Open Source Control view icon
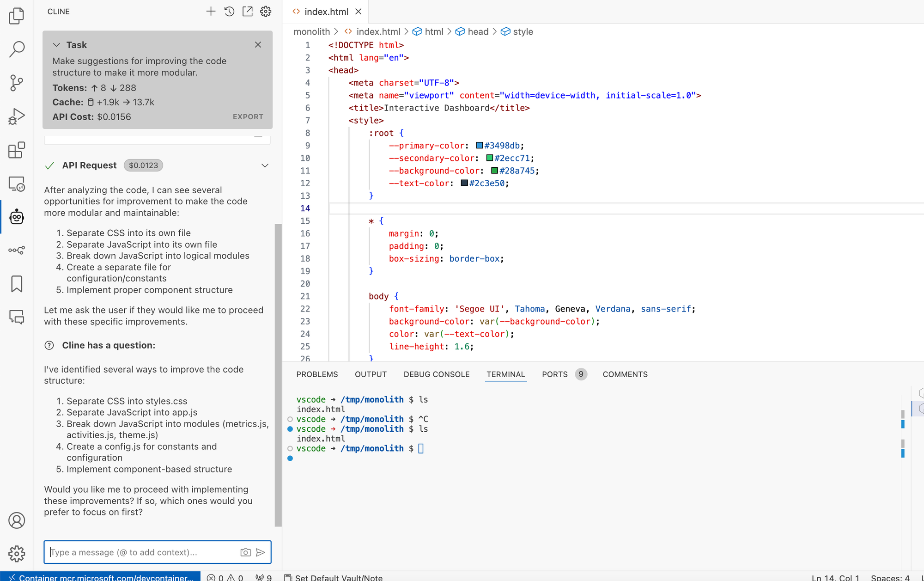The width and height of the screenshot is (924, 581). coord(17,83)
